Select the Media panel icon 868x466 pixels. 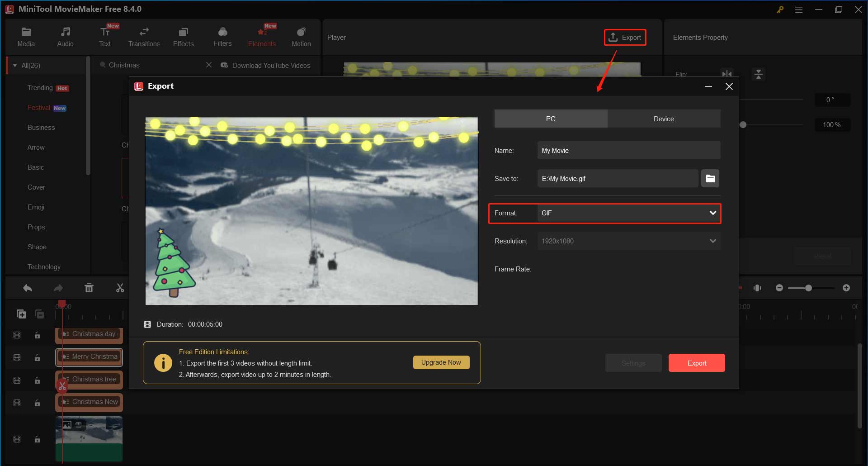(26, 36)
